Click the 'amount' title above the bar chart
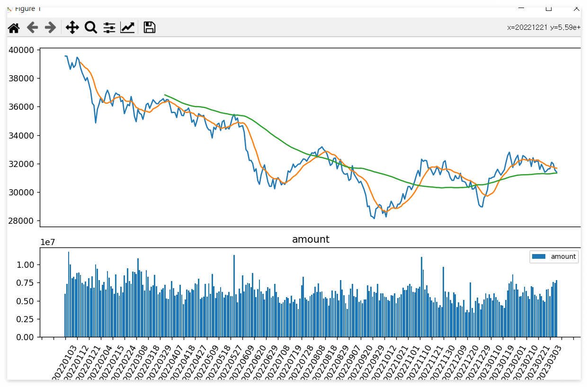Image resolution: width=588 pixels, height=387 pixels. pos(311,239)
